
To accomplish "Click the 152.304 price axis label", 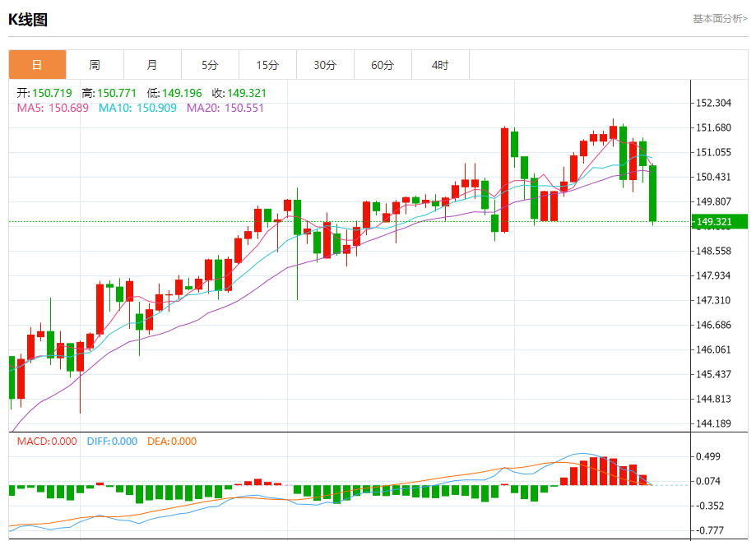I will 713,103.
